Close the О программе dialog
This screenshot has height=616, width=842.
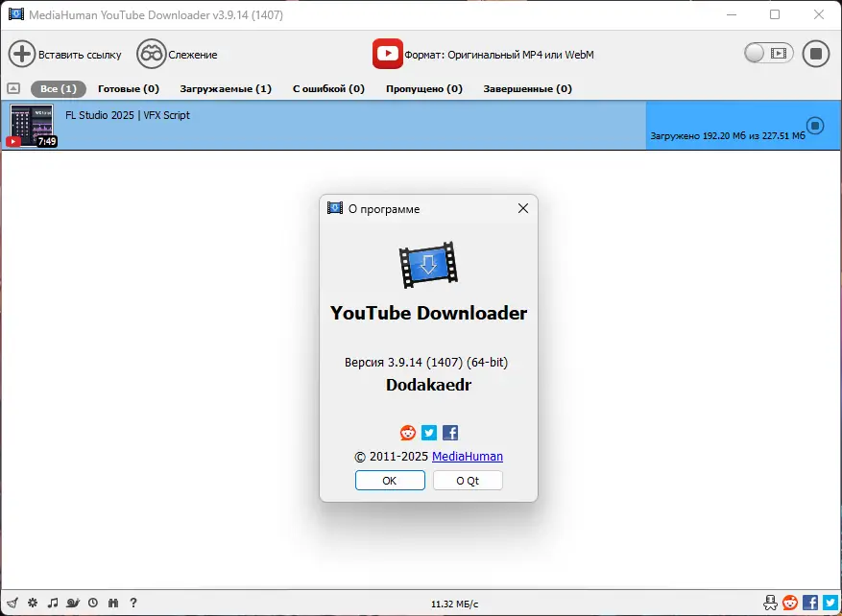(523, 208)
